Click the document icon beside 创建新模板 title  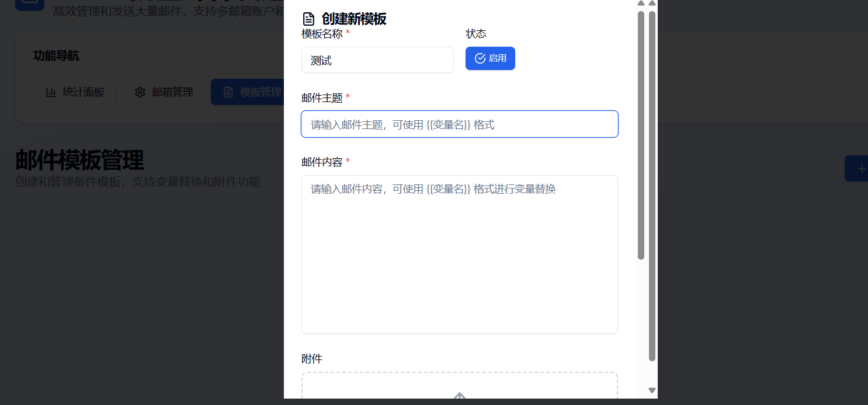coord(308,19)
